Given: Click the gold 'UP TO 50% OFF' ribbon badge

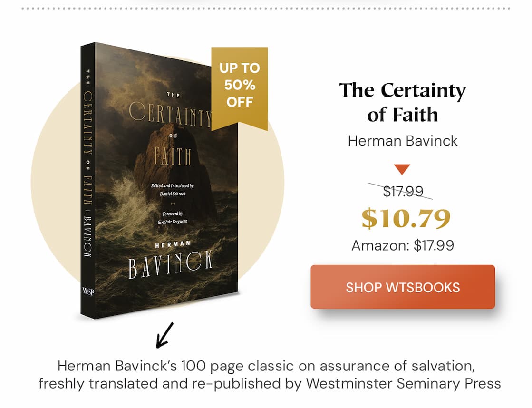Looking at the screenshot, I should [241, 86].
